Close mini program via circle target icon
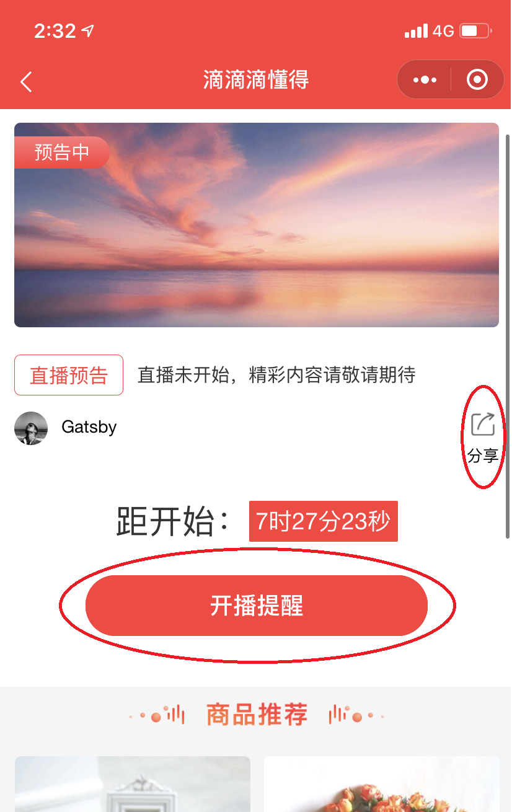512x812 pixels. [477, 80]
